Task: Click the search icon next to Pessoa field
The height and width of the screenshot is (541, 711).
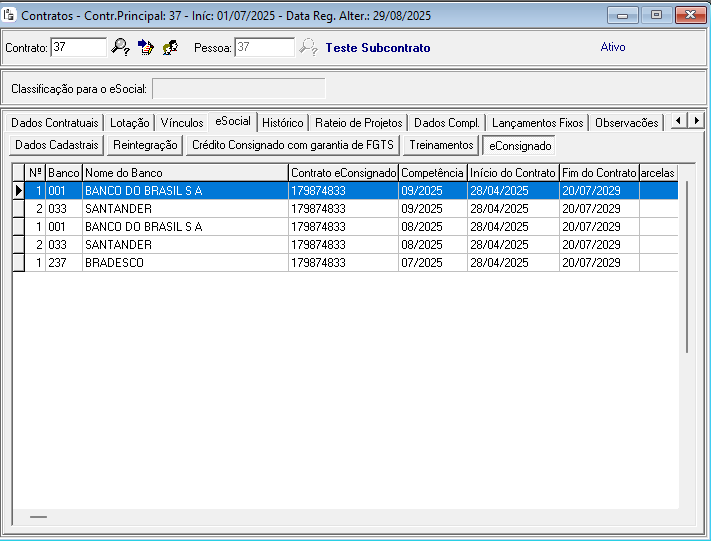Action: point(308,47)
